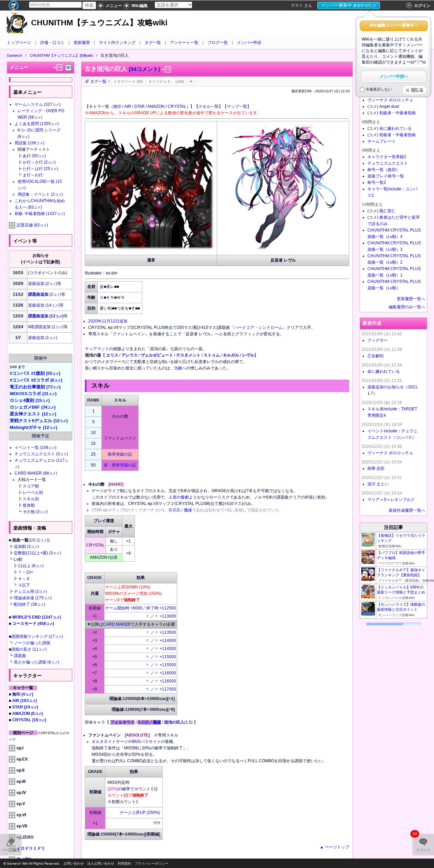The image size is (434, 868).
Task: Click the メタヴァース (62) tag
Action: coord(128,81)
